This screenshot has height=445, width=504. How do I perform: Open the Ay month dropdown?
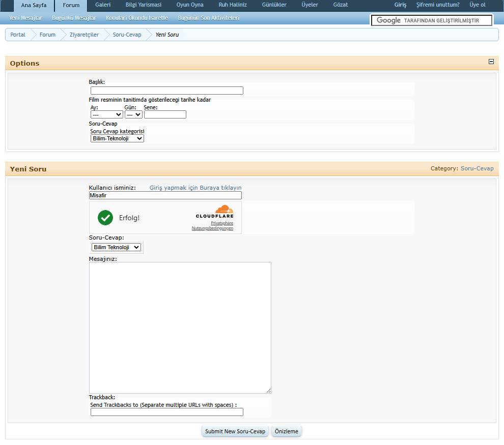106,114
